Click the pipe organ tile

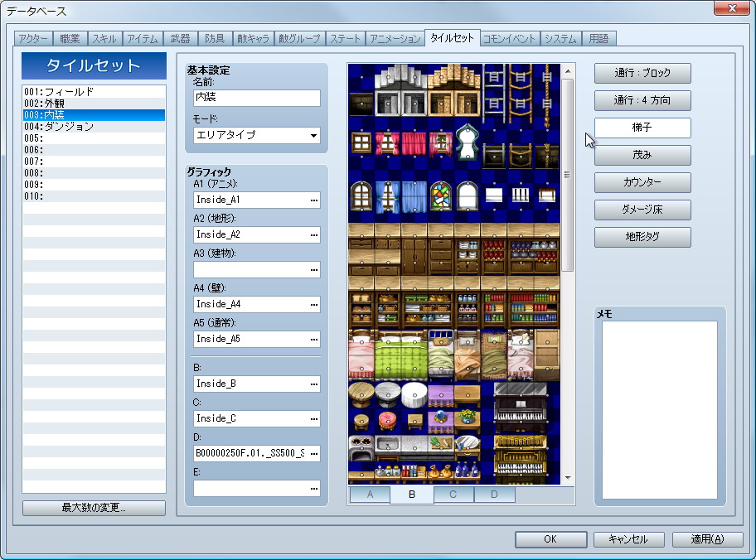(x=521, y=459)
